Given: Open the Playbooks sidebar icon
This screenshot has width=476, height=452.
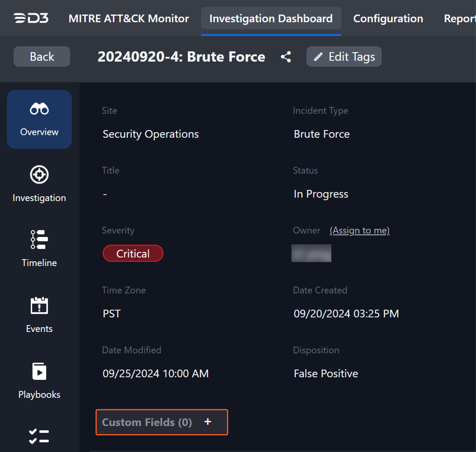Looking at the screenshot, I should click(39, 372).
